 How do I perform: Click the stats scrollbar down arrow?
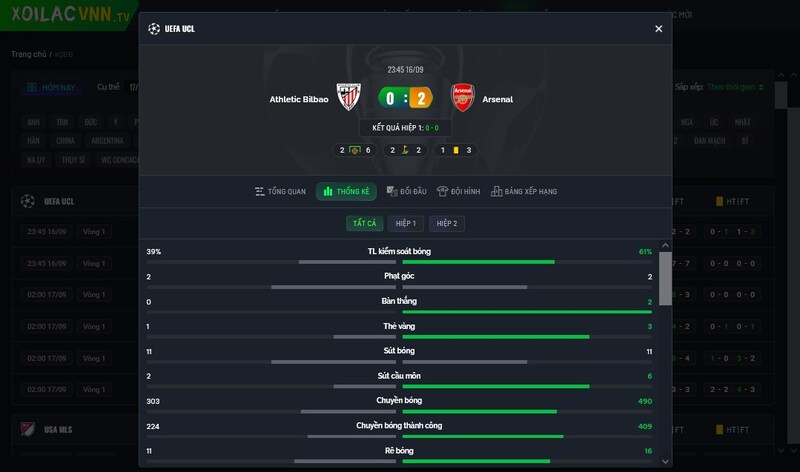(x=665, y=461)
